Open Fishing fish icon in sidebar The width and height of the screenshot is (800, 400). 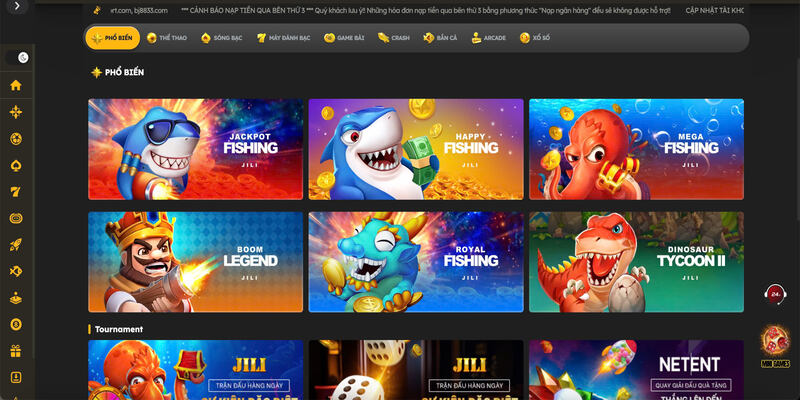pos(16,271)
